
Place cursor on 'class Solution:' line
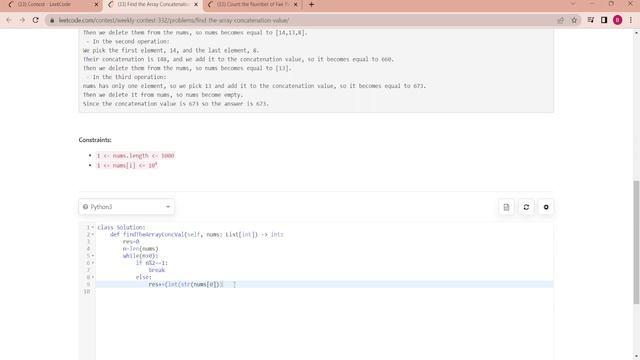click(121, 227)
